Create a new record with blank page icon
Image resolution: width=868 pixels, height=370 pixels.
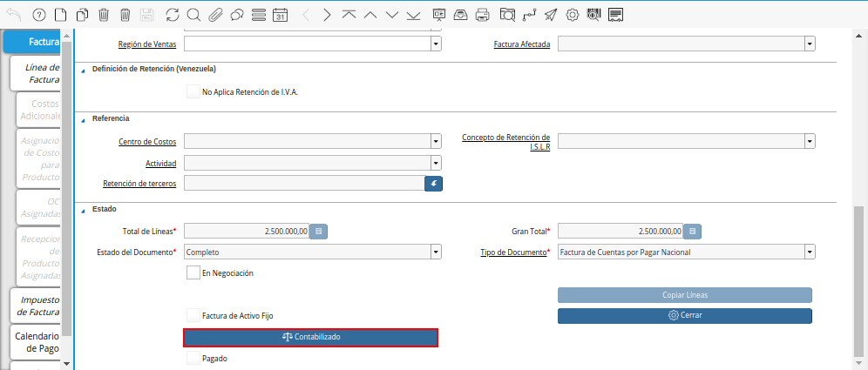pyautogui.click(x=61, y=15)
